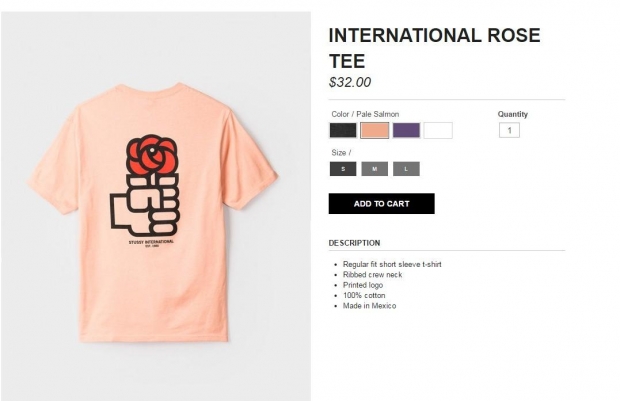Select size M
Screen dimensions: 620x401
(374, 169)
